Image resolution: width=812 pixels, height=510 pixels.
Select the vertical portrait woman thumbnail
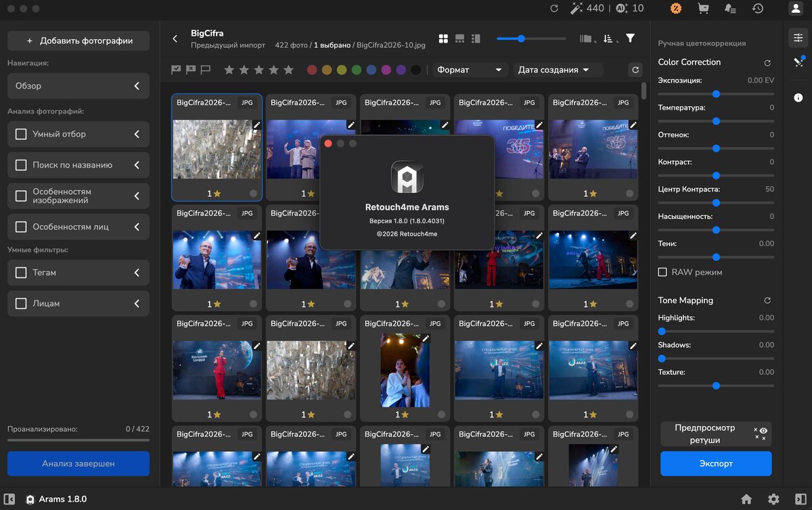405,370
